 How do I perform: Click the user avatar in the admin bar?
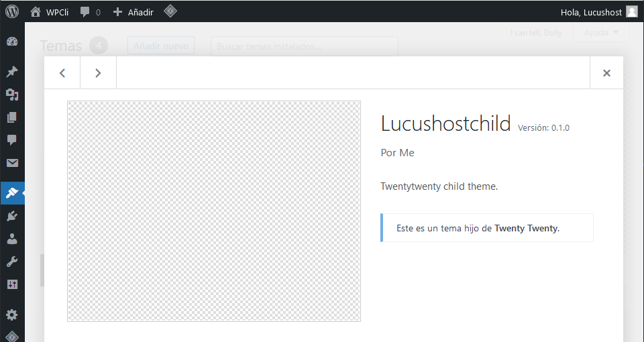632,12
